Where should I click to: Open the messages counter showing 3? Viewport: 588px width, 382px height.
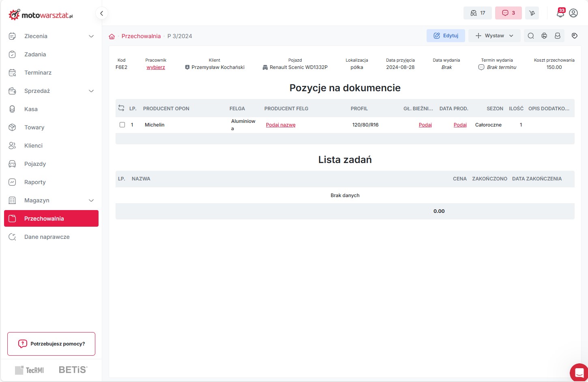point(508,13)
